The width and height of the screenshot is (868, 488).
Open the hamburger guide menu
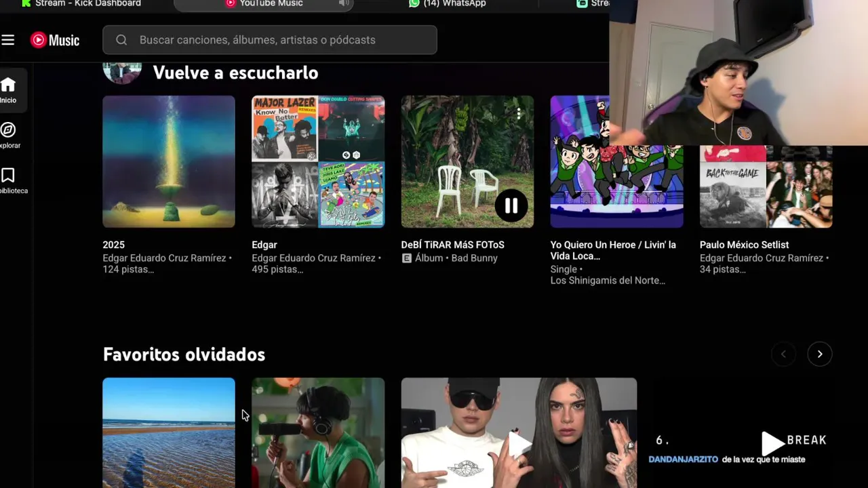8,40
